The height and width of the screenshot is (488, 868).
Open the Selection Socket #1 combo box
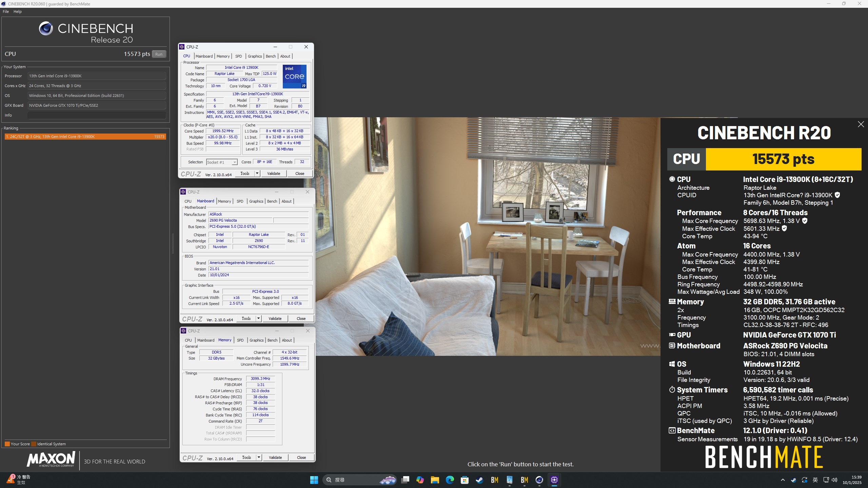click(222, 162)
